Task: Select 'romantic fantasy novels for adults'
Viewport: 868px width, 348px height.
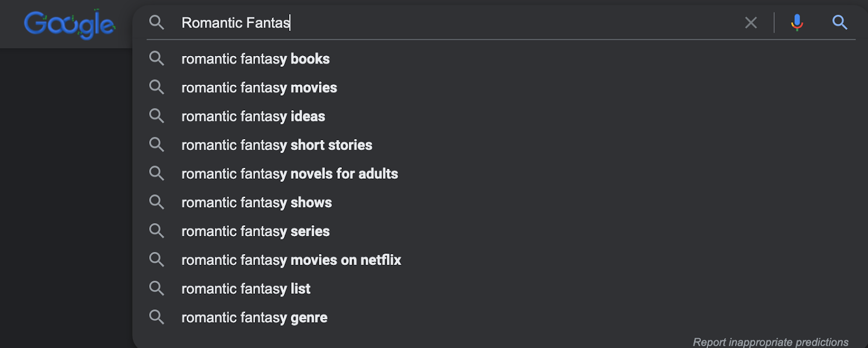Action: (290, 174)
